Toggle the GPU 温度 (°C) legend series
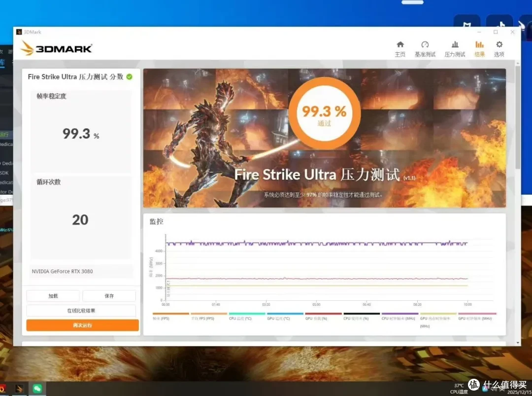532x396 pixels. click(x=285, y=316)
